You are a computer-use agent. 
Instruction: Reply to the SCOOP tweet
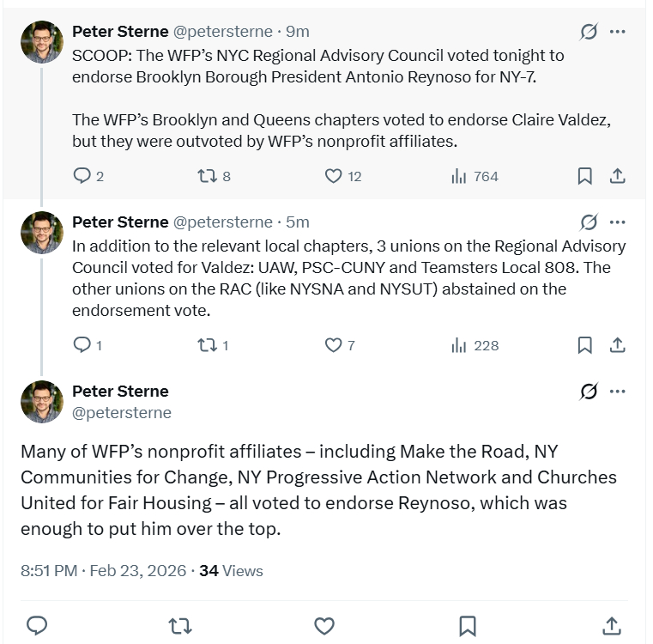(82, 176)
